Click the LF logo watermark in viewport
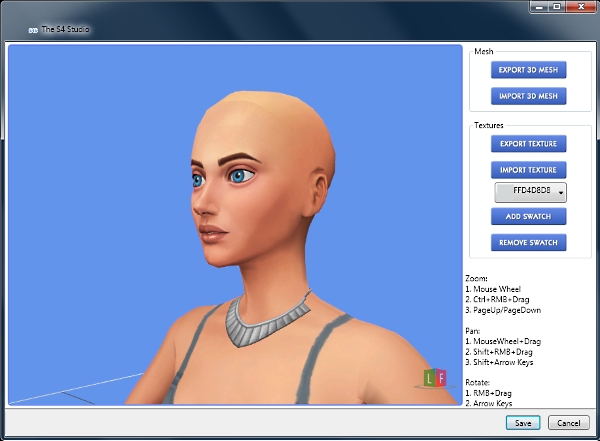Screen dimensions: 600x441 (x=435, y=378)
